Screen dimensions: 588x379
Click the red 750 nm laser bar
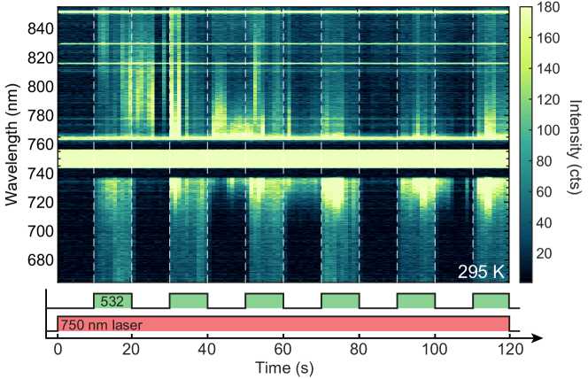283,324
